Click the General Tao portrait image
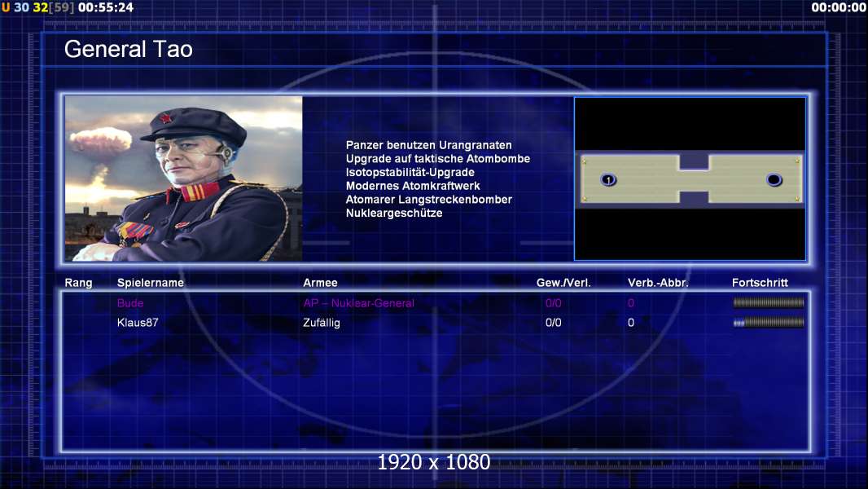Viewport: 868px width, 489px height. coord(184,178)
